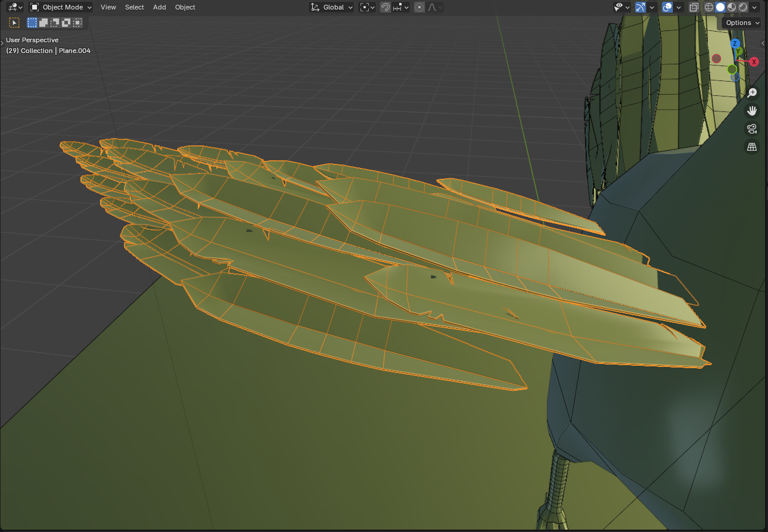
Task: Toggle proportional editing
Action: [419, 7]
